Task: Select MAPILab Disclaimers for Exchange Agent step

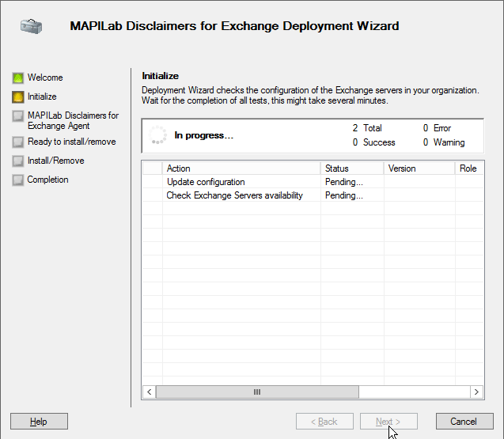Action: point(73,120)
